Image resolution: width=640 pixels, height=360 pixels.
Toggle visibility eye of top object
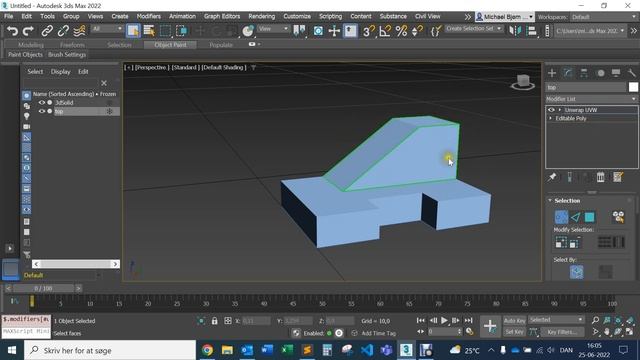pyautogui.click(x=42, y=111)
